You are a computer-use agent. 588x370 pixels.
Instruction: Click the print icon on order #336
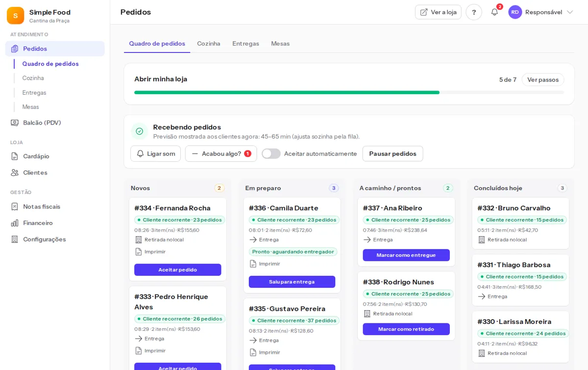253,264
